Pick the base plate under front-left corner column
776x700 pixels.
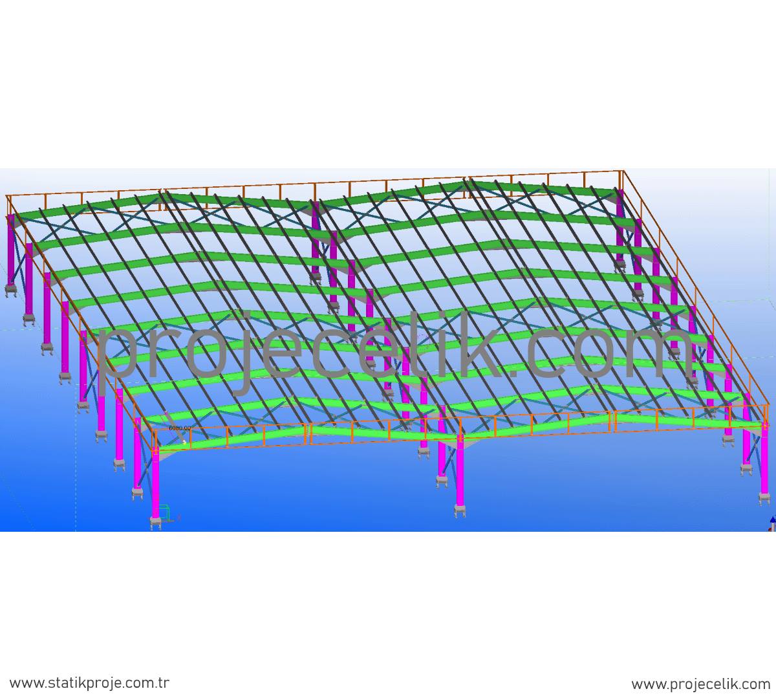pos(155,522)
